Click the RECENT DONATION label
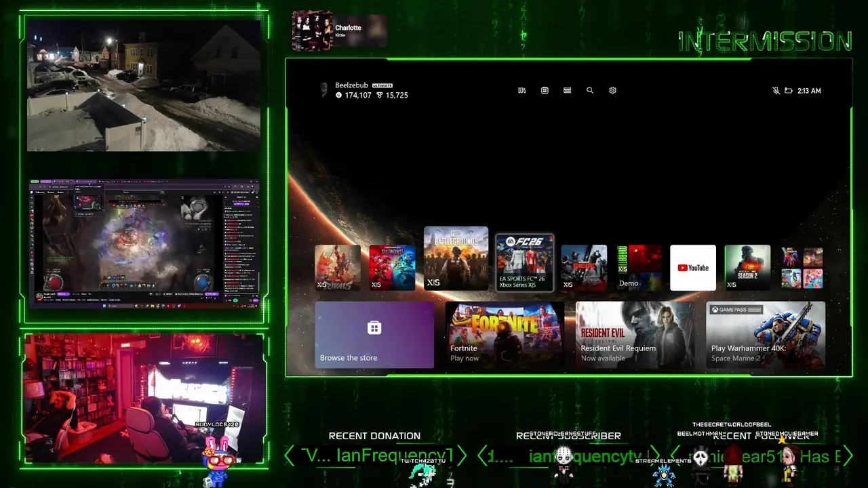This screenshot has height=488, width=868. point(374,436)
